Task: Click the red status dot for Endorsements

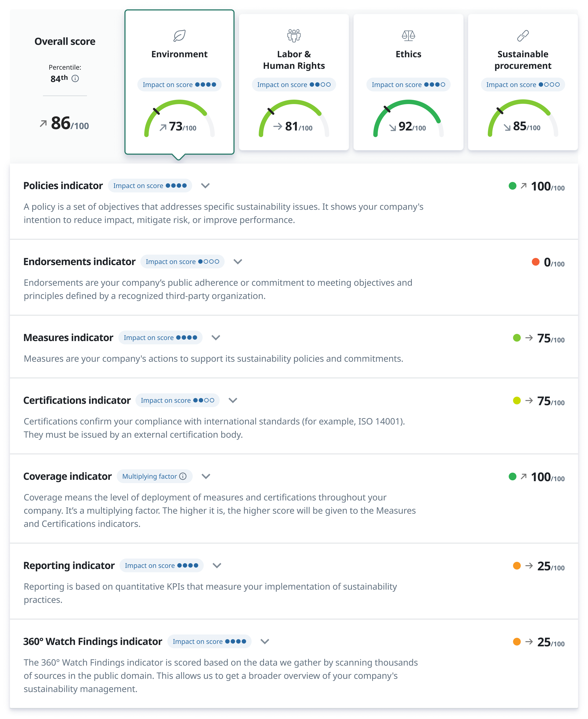Action: click(535, 262)
